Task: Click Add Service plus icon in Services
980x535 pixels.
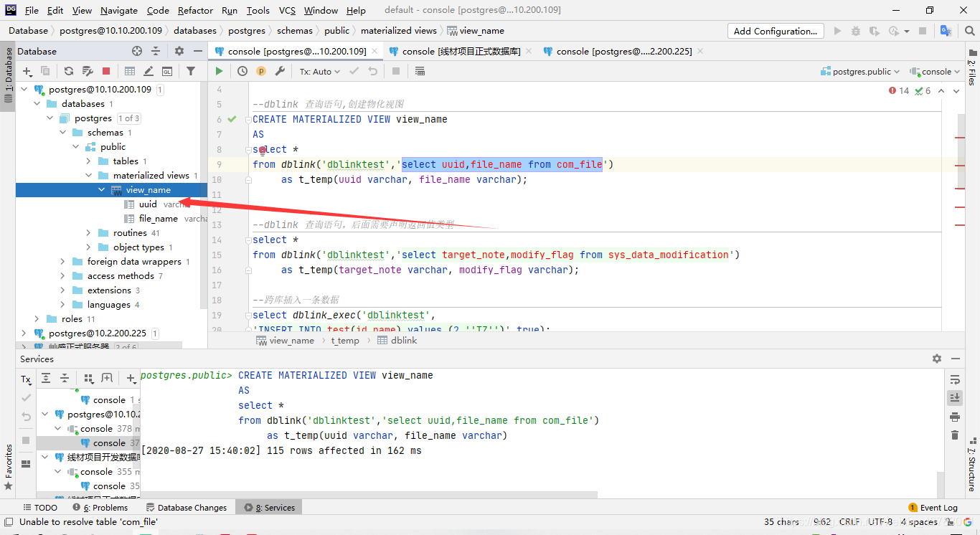Action: pyautogui.click(x=131, y=378)
